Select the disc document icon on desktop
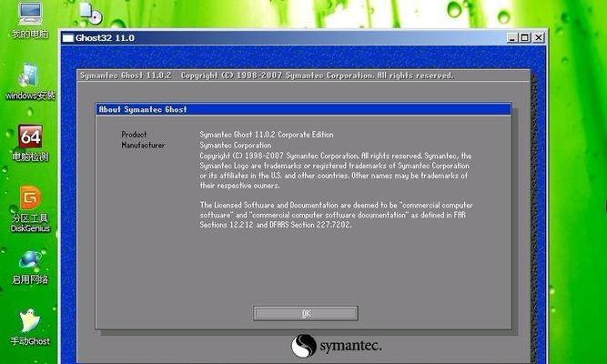 [91, 13]
